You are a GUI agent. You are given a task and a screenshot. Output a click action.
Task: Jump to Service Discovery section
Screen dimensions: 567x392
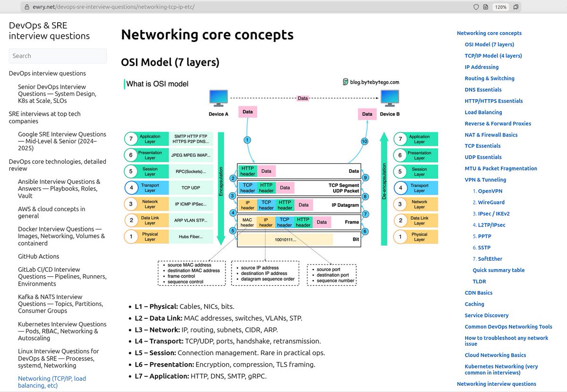(487, 315)
